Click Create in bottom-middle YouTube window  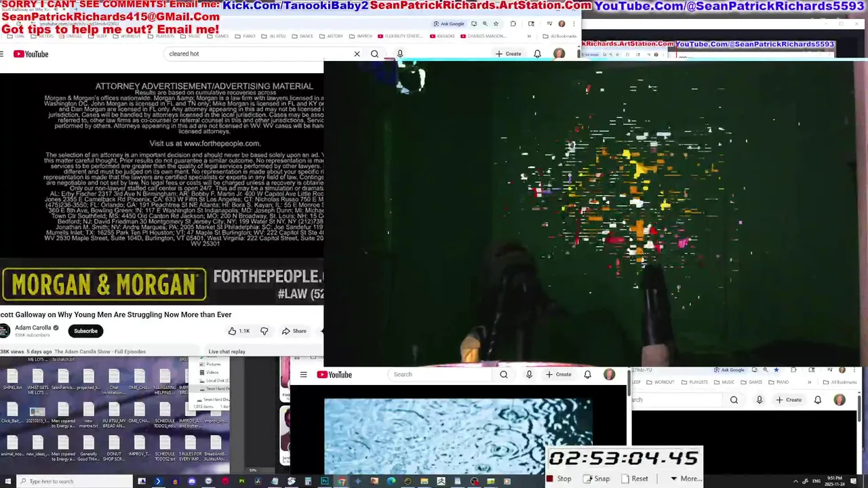pyautogui.click(x=559, y=374)
